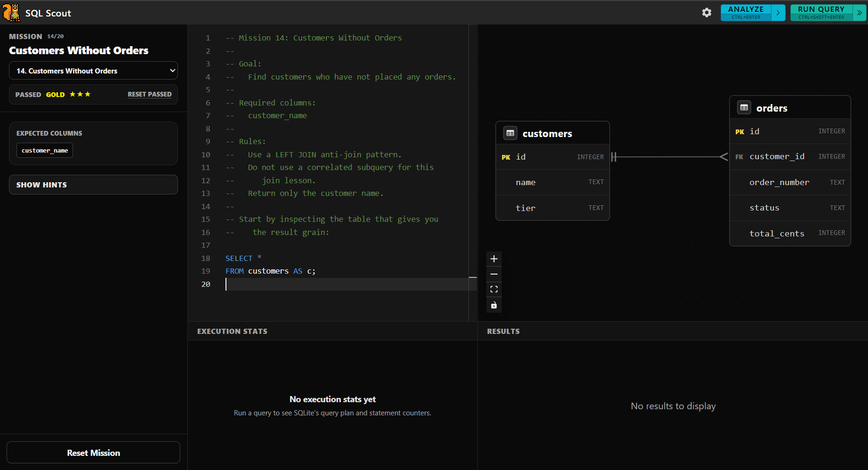The height and width of the screenshot is (470, 868).
Task: Click the FK badge on customer_id
Action: tap(739, 157)
